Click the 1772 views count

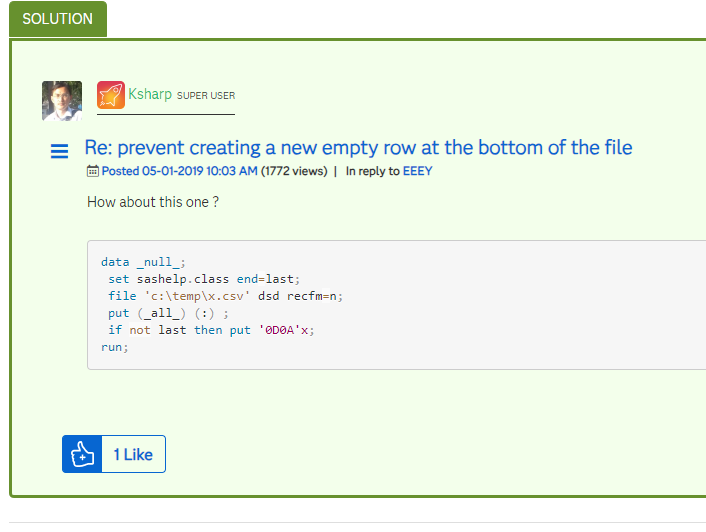click(294, 171)
